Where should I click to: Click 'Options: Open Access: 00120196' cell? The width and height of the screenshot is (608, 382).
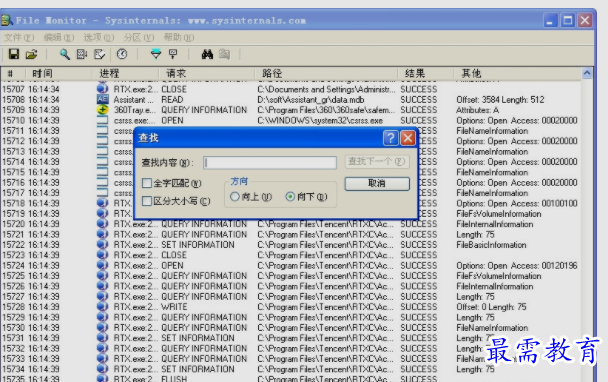pos(516,266)
